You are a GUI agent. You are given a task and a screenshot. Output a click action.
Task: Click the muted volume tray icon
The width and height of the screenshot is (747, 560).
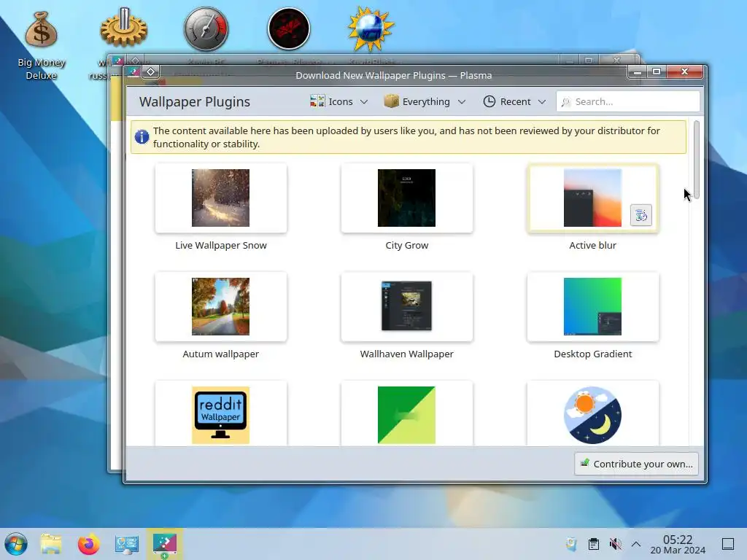click(615, 544)
